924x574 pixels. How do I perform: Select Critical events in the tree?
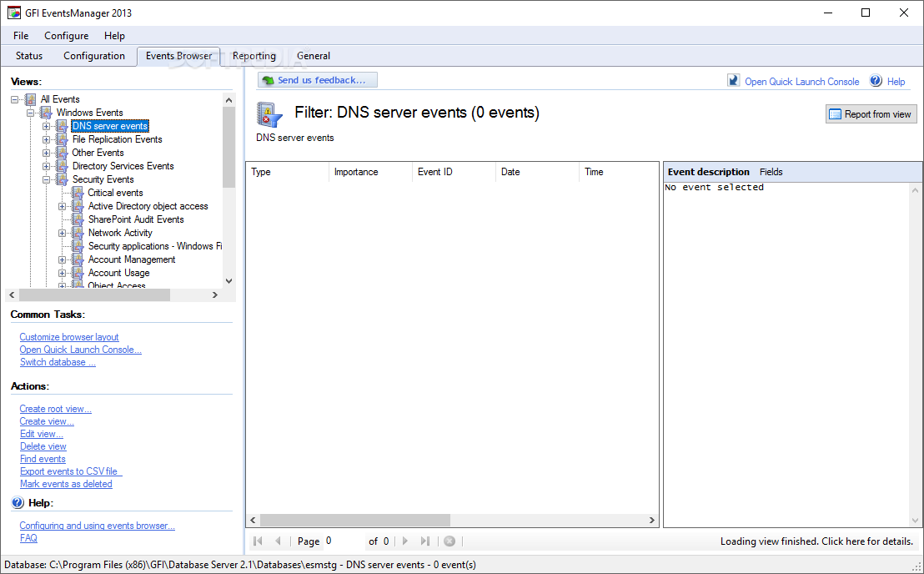(115, 193)
